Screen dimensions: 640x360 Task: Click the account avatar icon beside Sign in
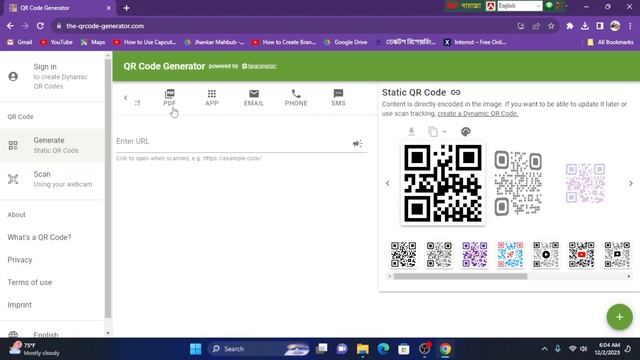click(x=13, y=76)
